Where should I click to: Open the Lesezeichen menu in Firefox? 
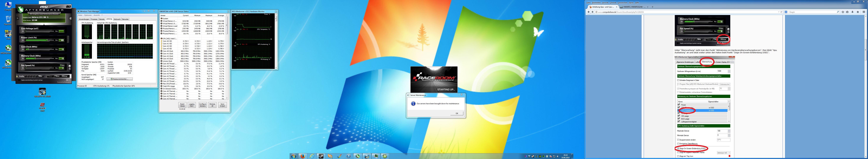click(623, 3)
